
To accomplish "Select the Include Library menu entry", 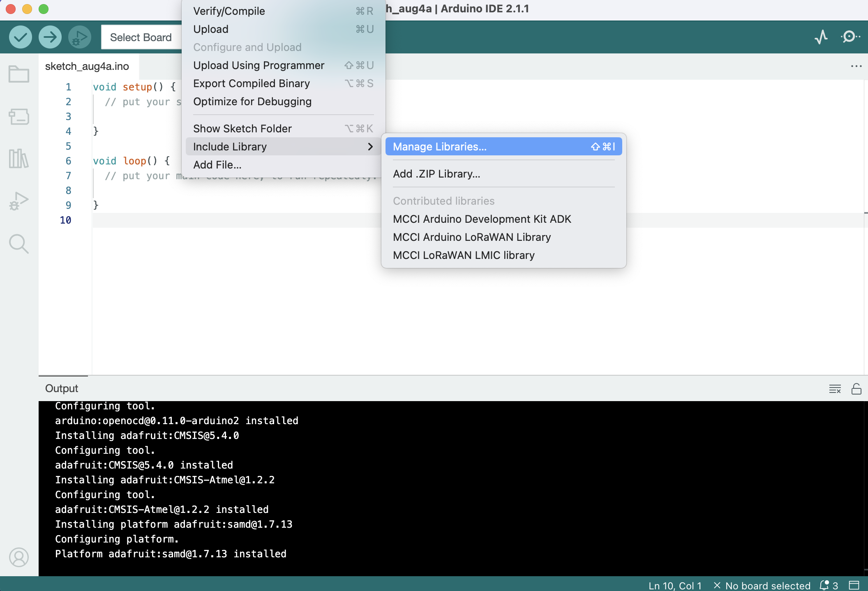I will pos(283,147).
